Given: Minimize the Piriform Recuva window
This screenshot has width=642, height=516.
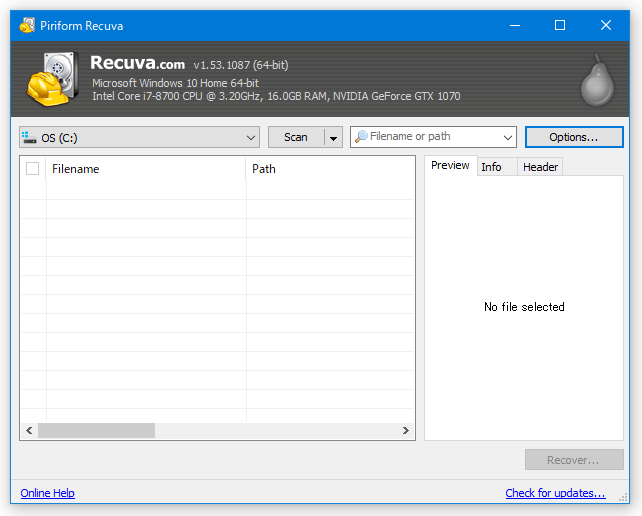Looking at the screenshot, I should tap(515, 25).
